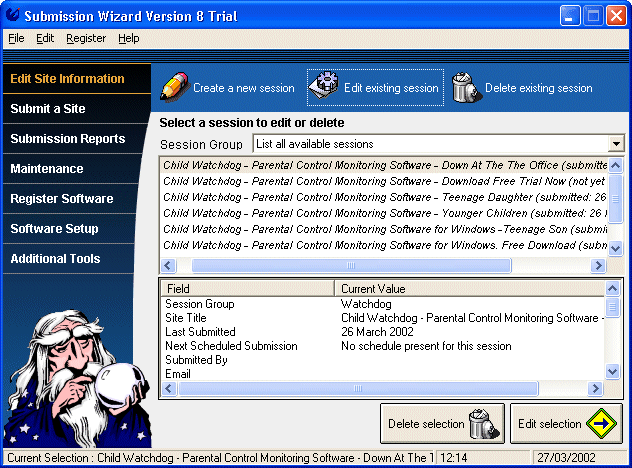Open the File menu

click(x=16, y=38)
